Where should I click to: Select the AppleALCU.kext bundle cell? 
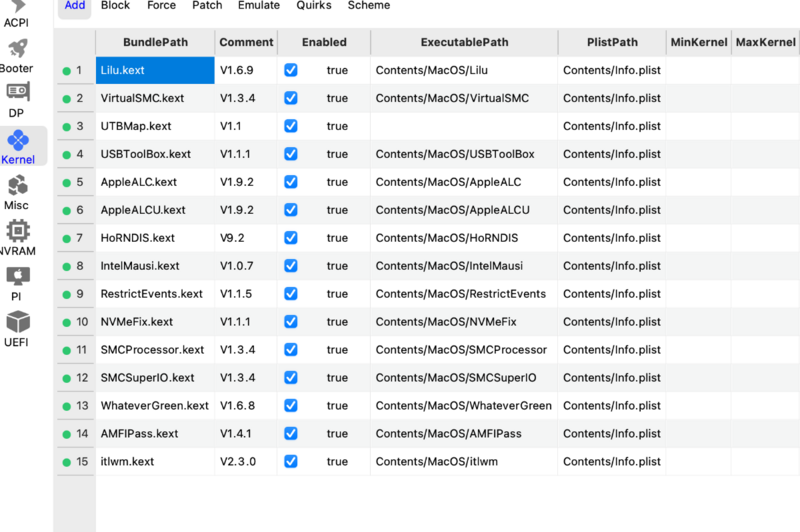(x=155, y=210)
